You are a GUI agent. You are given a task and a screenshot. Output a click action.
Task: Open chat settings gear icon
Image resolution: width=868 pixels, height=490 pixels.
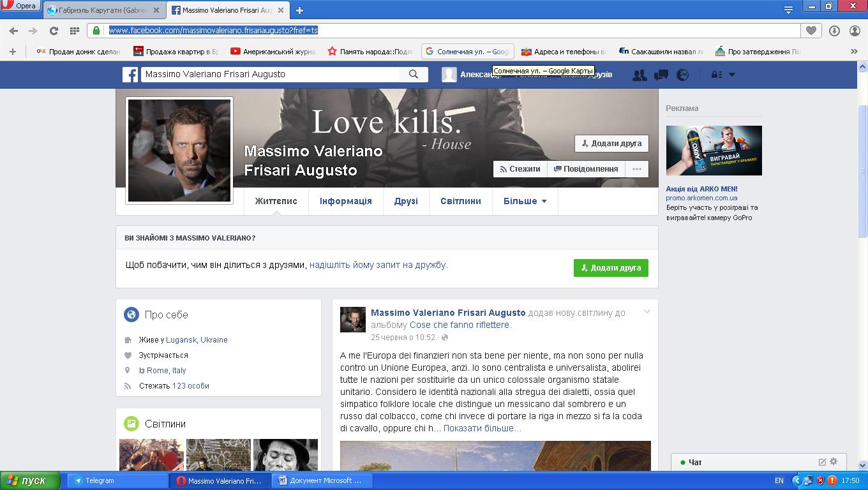pyautogui.click(x=834, y=461)
